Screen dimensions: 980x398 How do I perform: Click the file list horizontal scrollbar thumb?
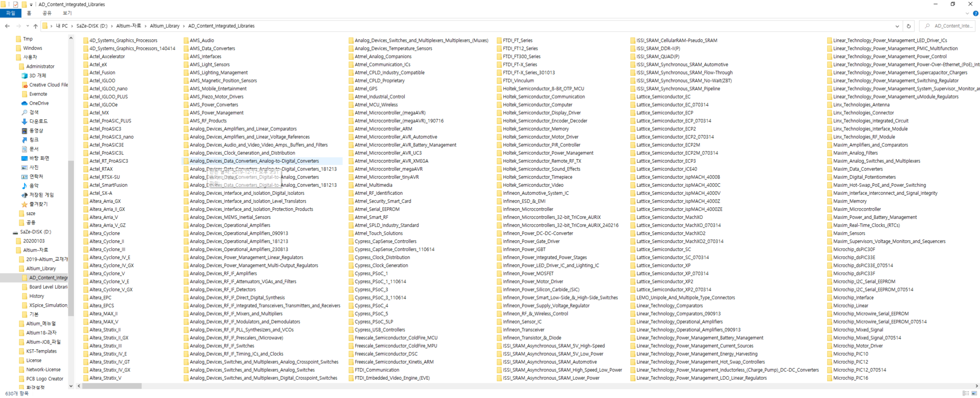pyautogui.click(x=112, y=386)
